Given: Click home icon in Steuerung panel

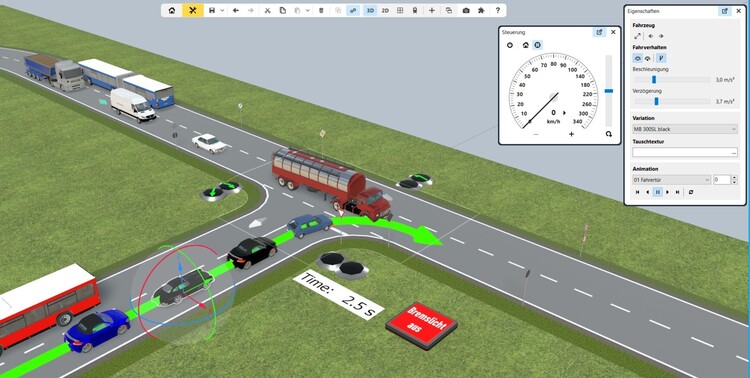Looking at the screenshot, I should [525, 45].
